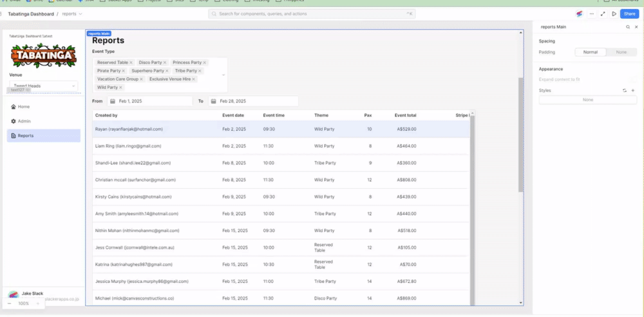Click the search icon in inspector header
This screenshot has width=644, height=317.
[627, 26]
